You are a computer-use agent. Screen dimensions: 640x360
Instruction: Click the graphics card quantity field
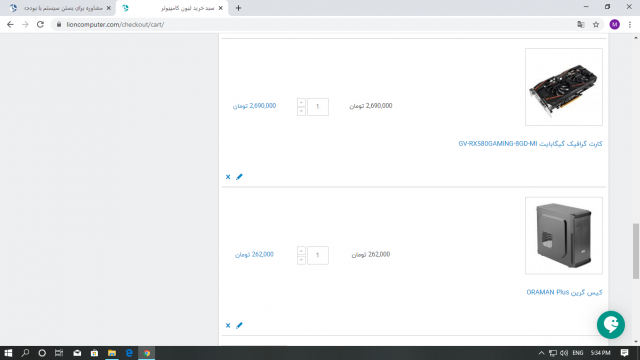(318, 107)
